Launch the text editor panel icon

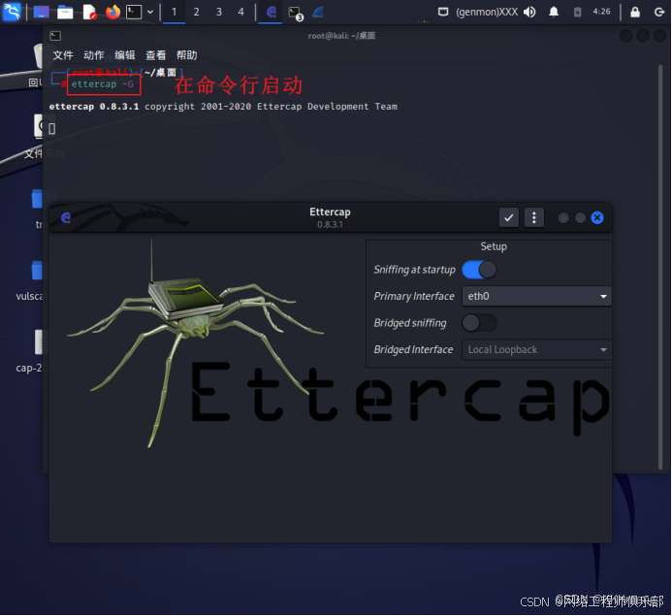coord(89,12)
